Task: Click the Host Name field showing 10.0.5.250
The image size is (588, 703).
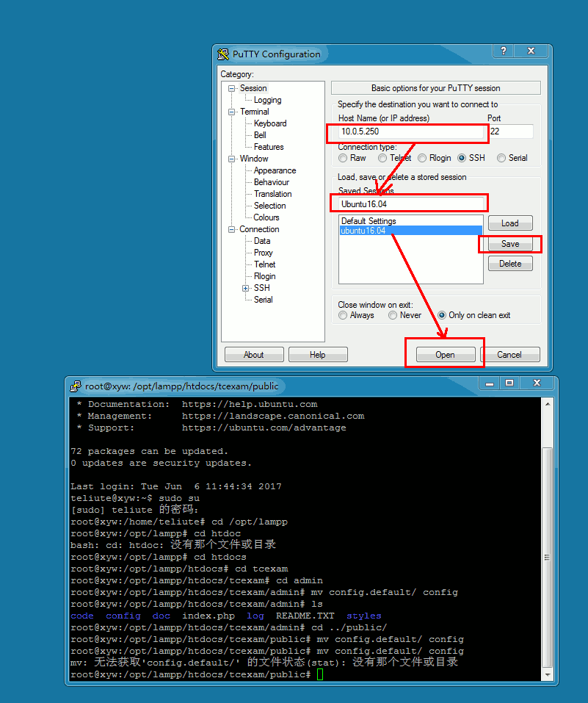Action: (410, 131)
